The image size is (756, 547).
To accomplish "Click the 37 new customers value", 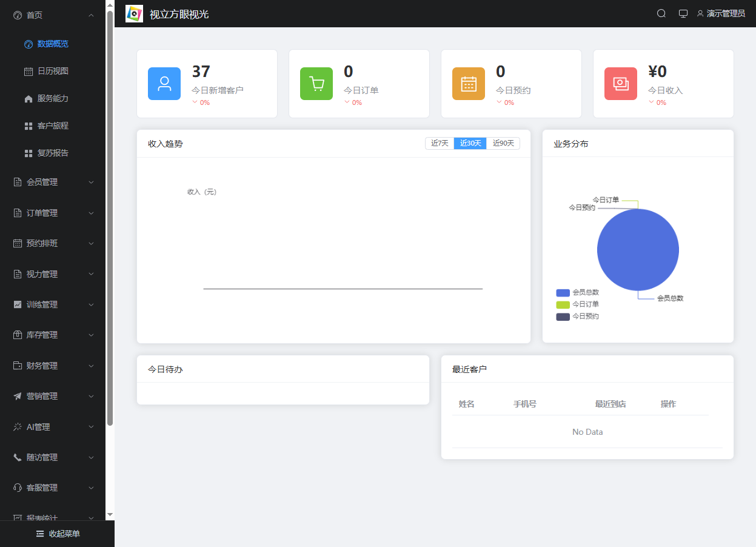I will [x=201, y=72].
